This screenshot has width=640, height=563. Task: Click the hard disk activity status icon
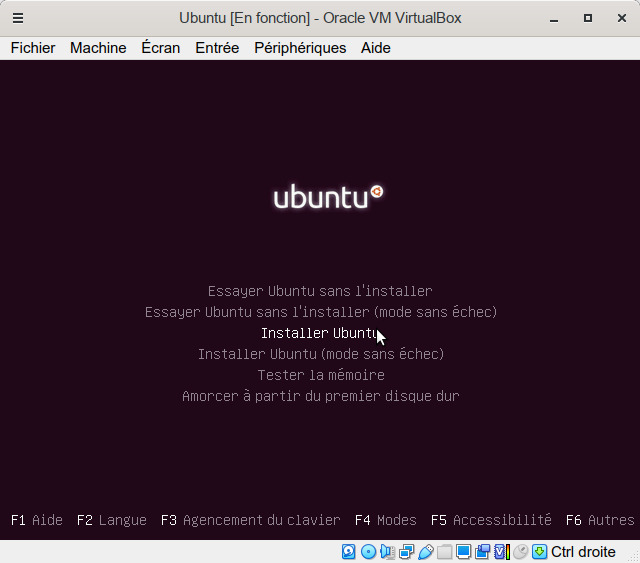pyautogui.click(x=349, y=552)
